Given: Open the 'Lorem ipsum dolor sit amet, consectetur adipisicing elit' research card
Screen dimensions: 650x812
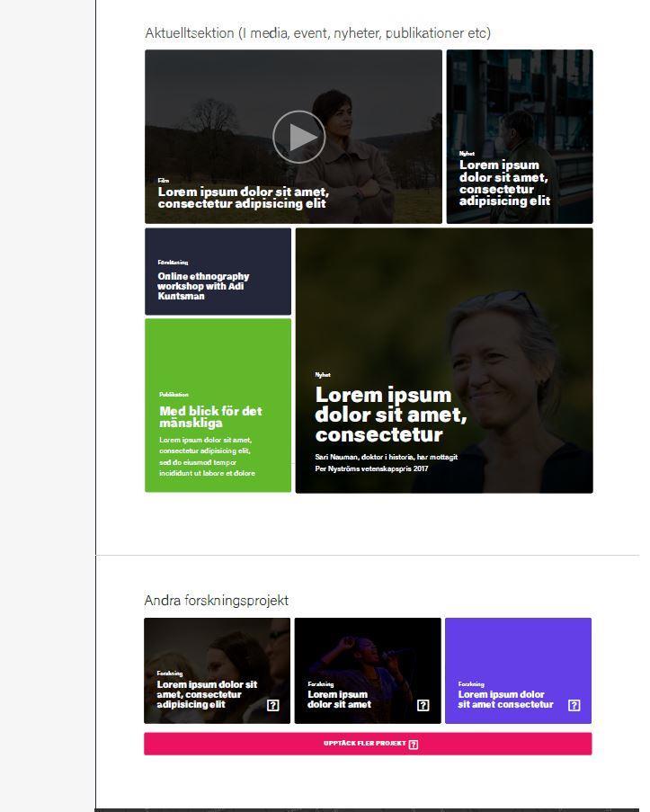Looking at the screenshot, I should 217,671.
